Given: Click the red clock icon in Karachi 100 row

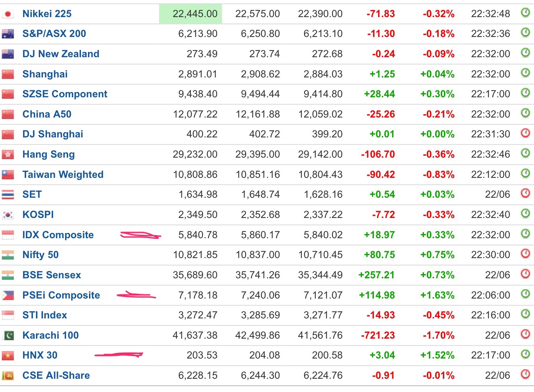Looking at the screenshot, I should (x=525, y=334).
